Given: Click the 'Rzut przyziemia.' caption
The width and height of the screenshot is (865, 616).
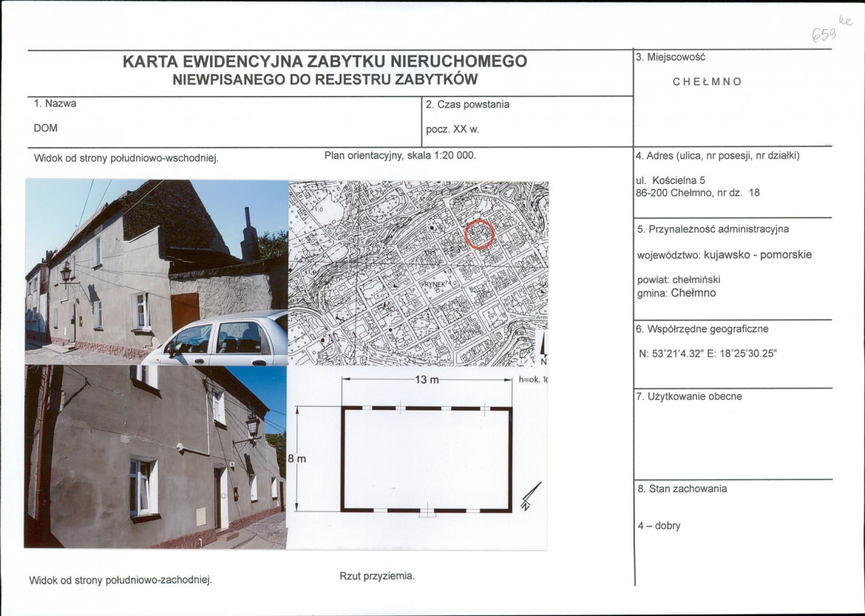Looking at the screenshot, I should click(x=377, y=577).
